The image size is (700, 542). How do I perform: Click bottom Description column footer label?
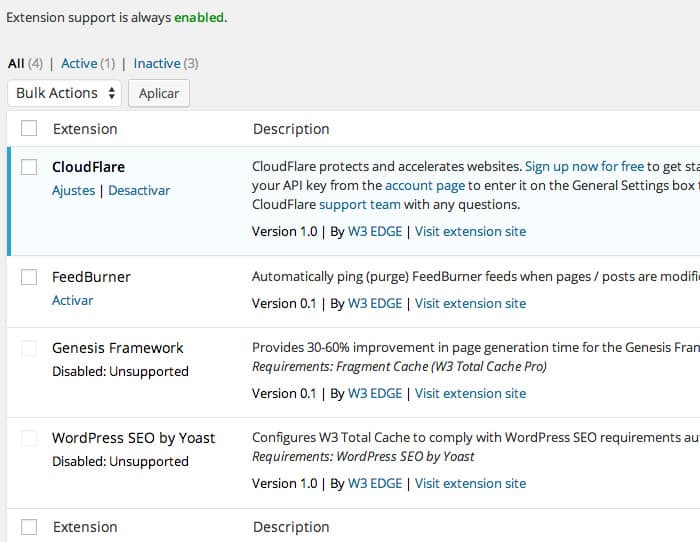pos(291,527)
